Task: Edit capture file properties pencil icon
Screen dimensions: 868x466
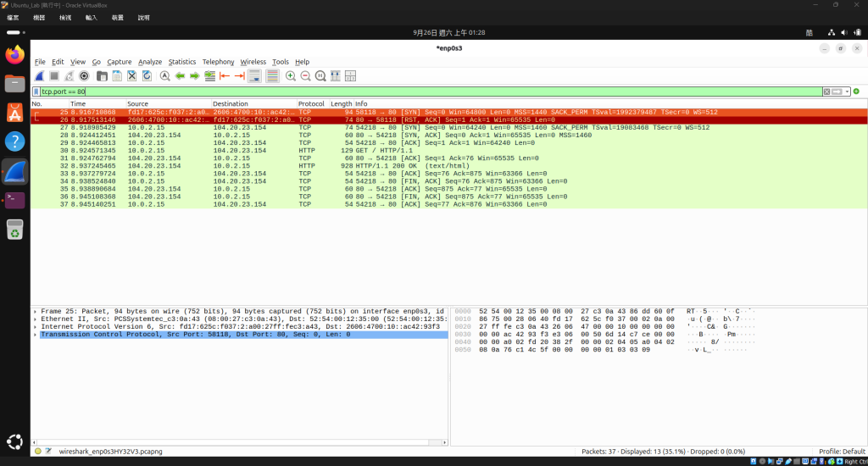Action: point(48,451)
